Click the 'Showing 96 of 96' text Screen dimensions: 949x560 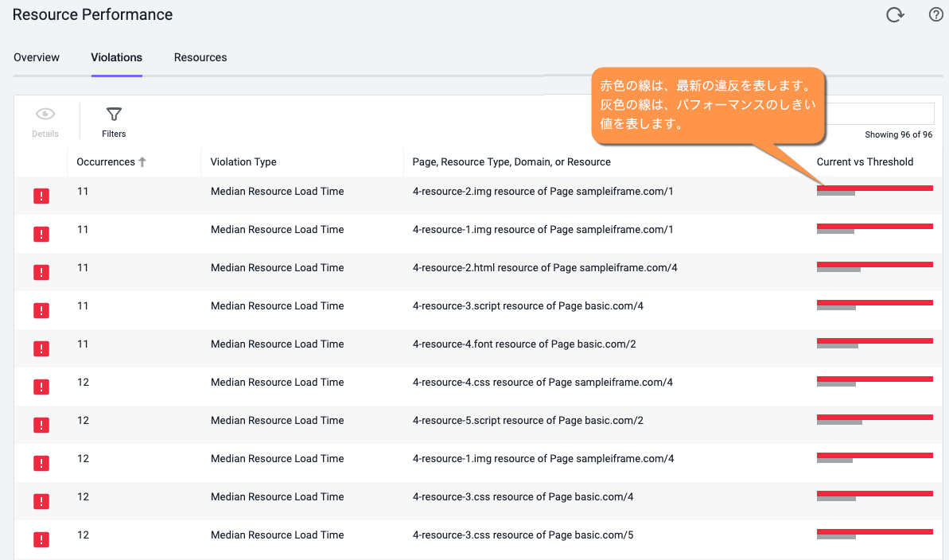[898, 134]
